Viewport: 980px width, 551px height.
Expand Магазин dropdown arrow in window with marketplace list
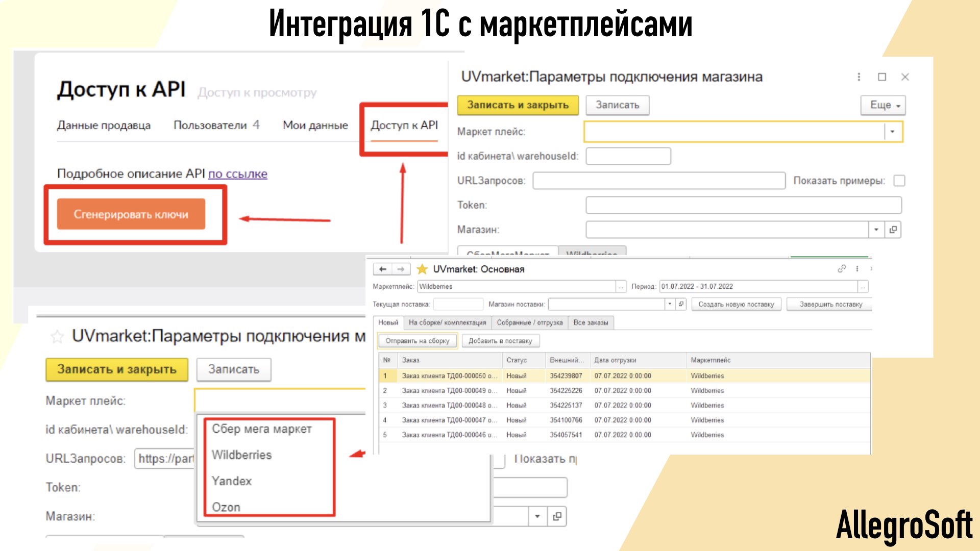[537, 516]
